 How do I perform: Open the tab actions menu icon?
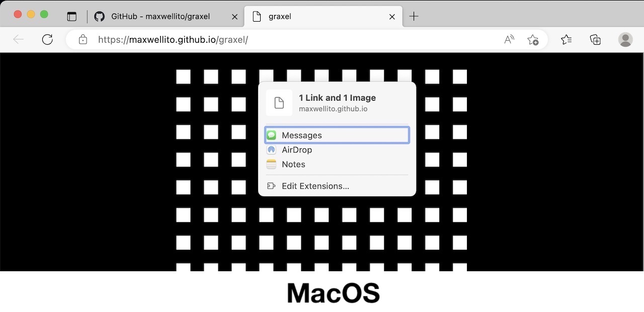(72, 16)
